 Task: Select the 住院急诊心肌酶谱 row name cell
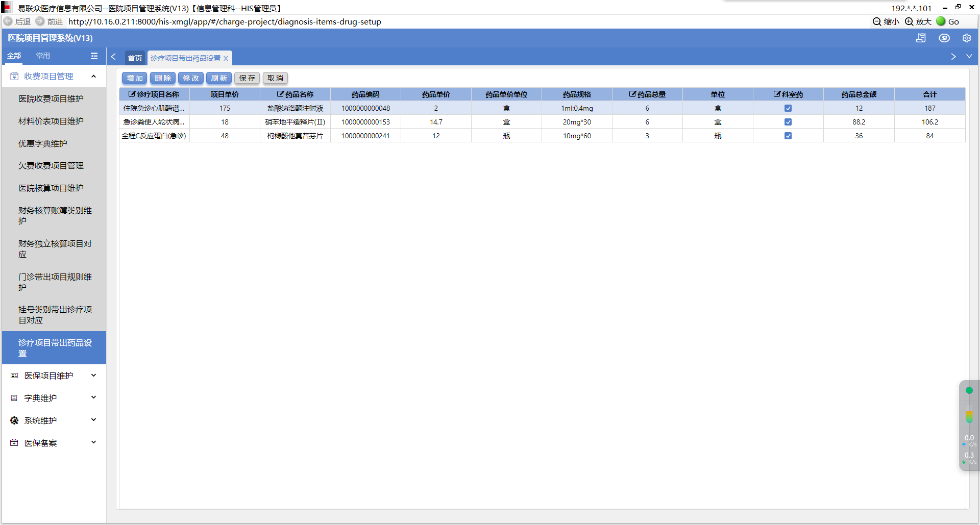(154, 108)
